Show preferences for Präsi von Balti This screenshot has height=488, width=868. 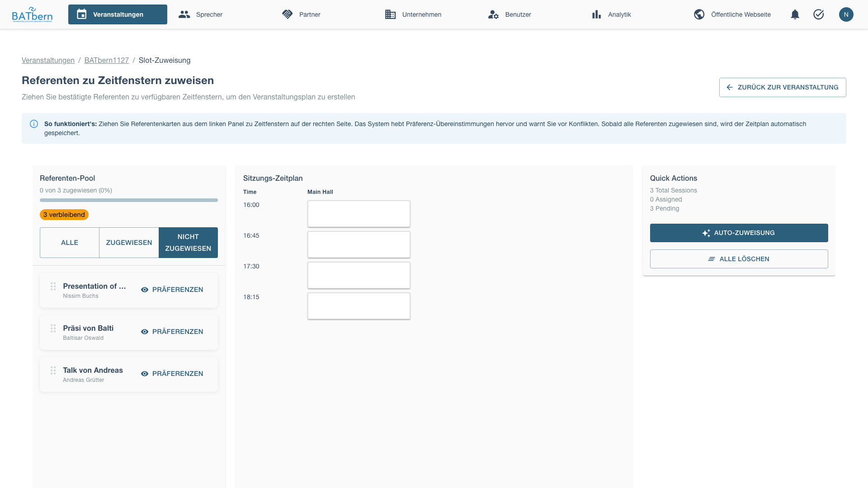(x=172, y=332)
